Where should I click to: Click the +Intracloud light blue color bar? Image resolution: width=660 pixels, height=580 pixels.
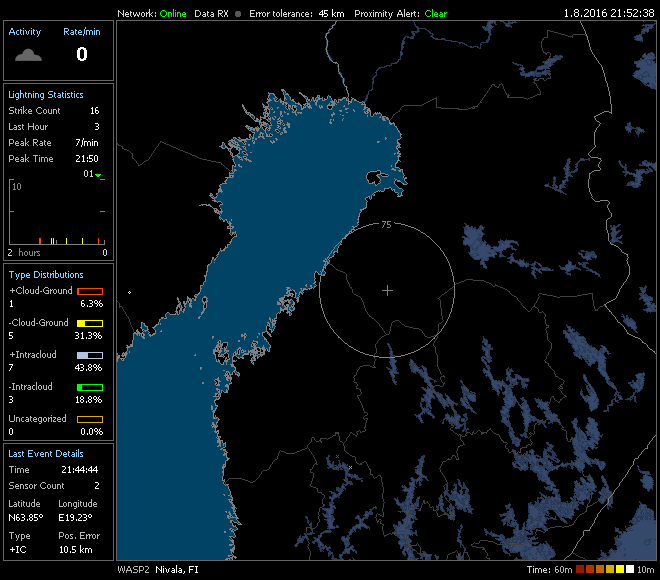coord(90,355)
